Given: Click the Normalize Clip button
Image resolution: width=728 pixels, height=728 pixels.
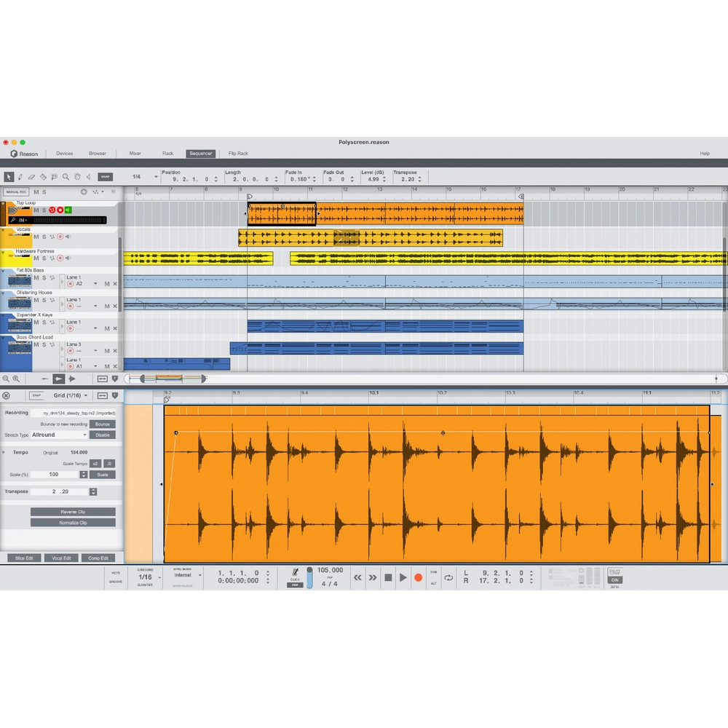Looking at the screenshot, I should tap(73, 523).
